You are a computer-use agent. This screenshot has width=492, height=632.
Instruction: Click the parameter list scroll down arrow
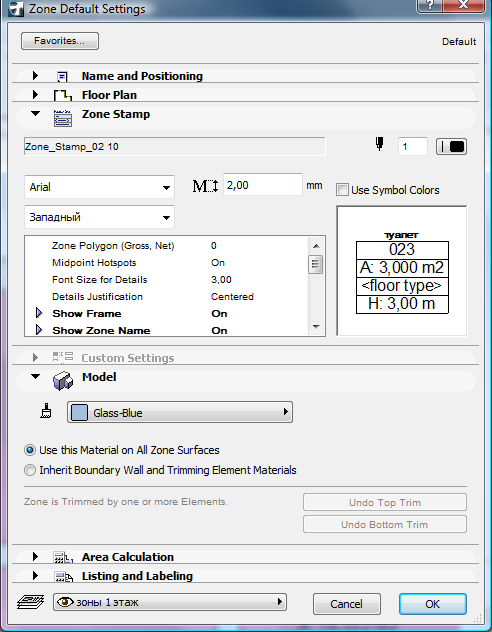316,326
